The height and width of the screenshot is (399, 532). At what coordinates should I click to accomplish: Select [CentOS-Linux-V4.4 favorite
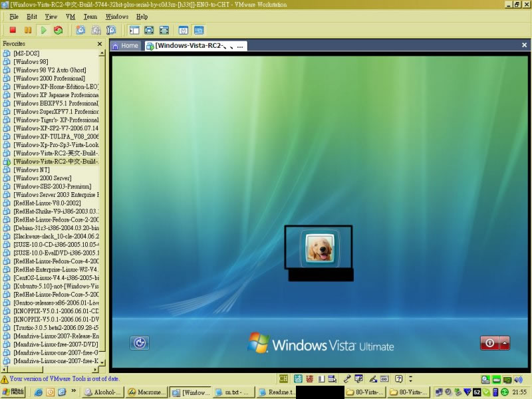click(56, 278)
